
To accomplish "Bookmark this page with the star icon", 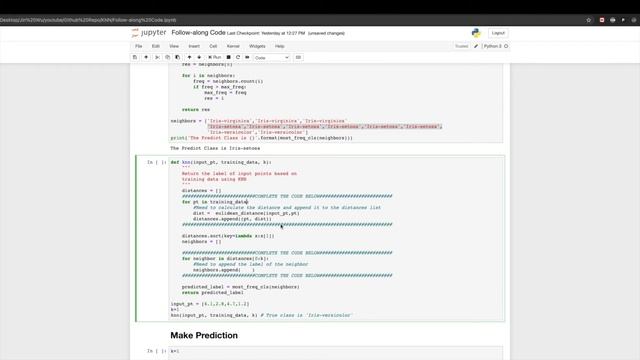I will [589, 20].
